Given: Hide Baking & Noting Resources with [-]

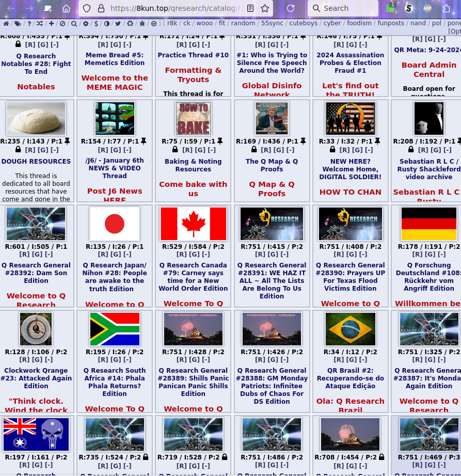Looking at the screenshot, I should pyautogui.click(x=212, y=150).
